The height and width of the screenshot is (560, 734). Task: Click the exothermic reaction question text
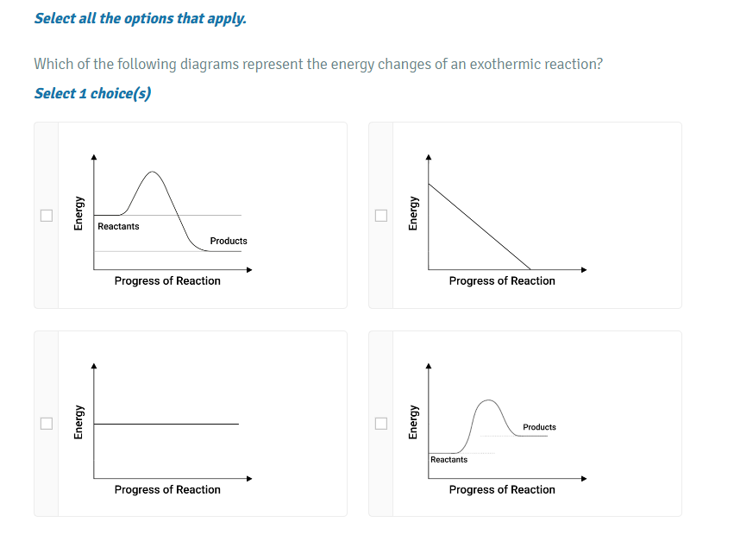click(317, 64)
